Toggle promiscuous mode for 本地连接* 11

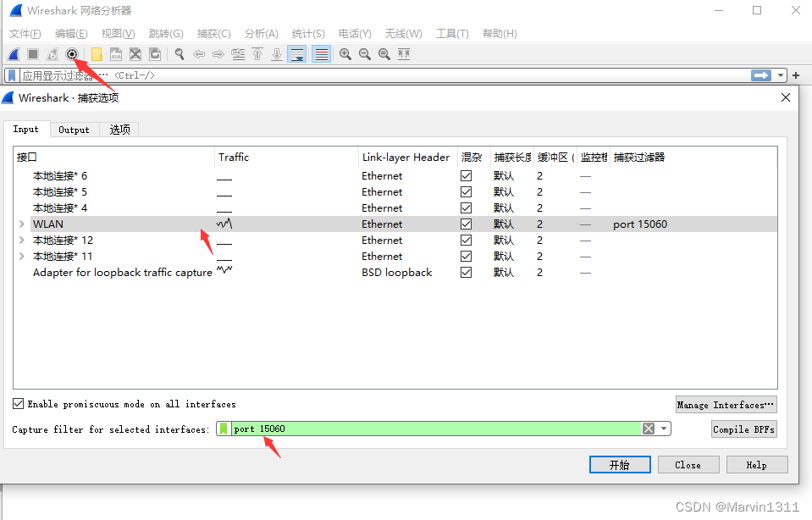point(466,256)
